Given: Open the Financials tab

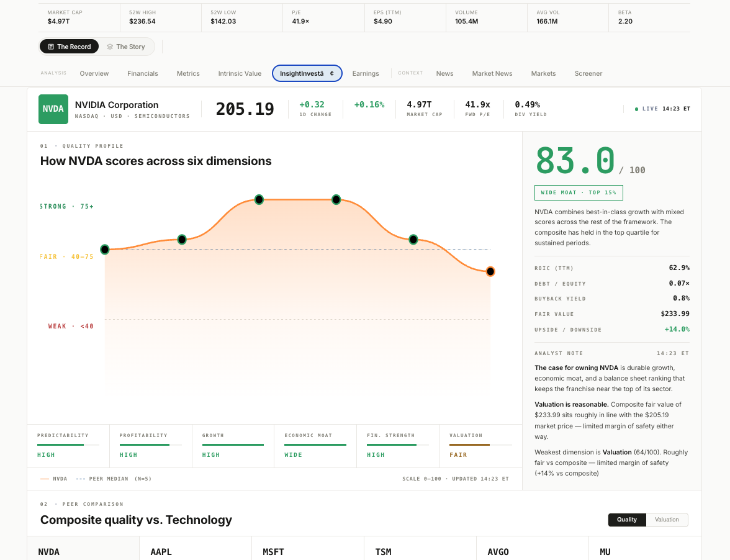Looking at the screenshot, I should click(143, 73).
